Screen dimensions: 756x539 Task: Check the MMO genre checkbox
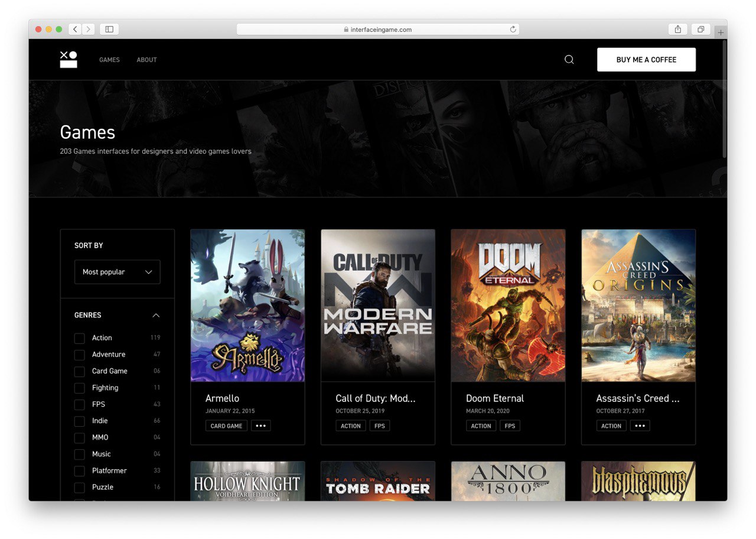click(x=79, y=437)
